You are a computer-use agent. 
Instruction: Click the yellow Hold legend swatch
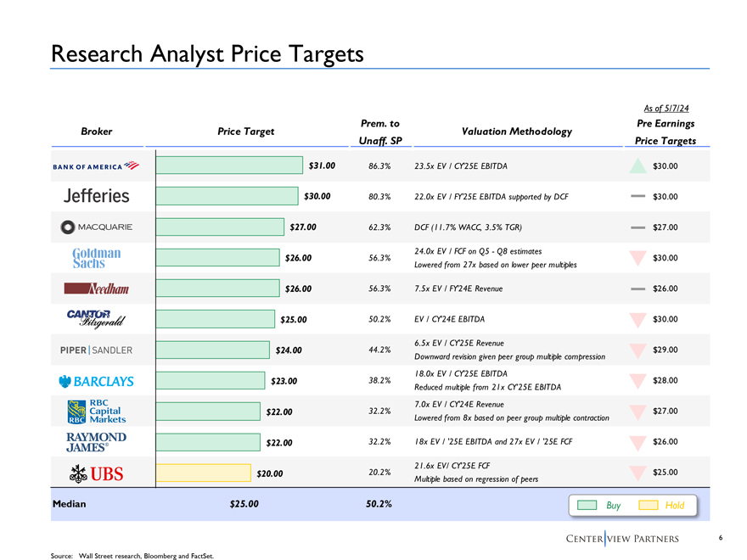[649, 506]
